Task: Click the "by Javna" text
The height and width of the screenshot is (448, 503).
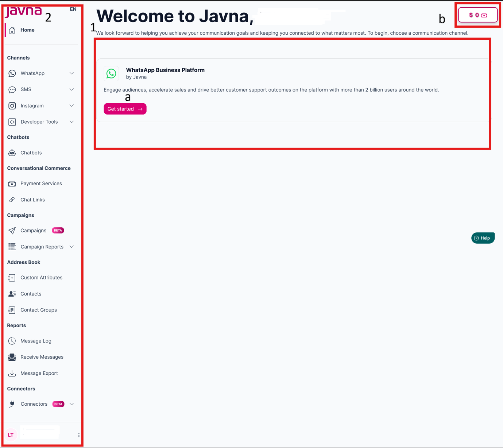Action: click(136, 77)
